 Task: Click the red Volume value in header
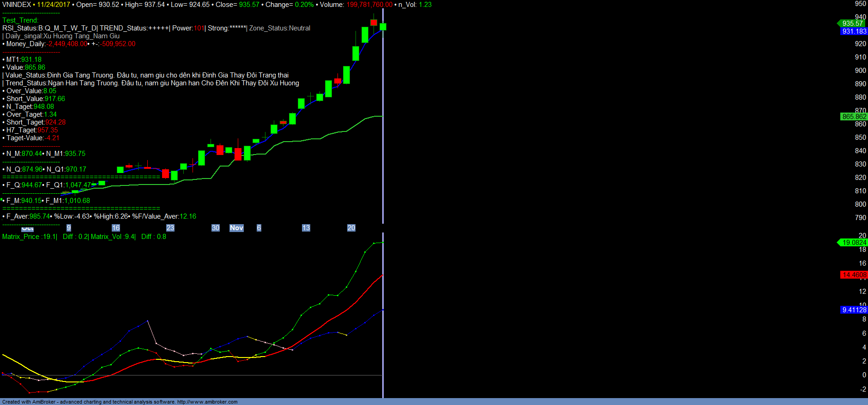point(369,5)
